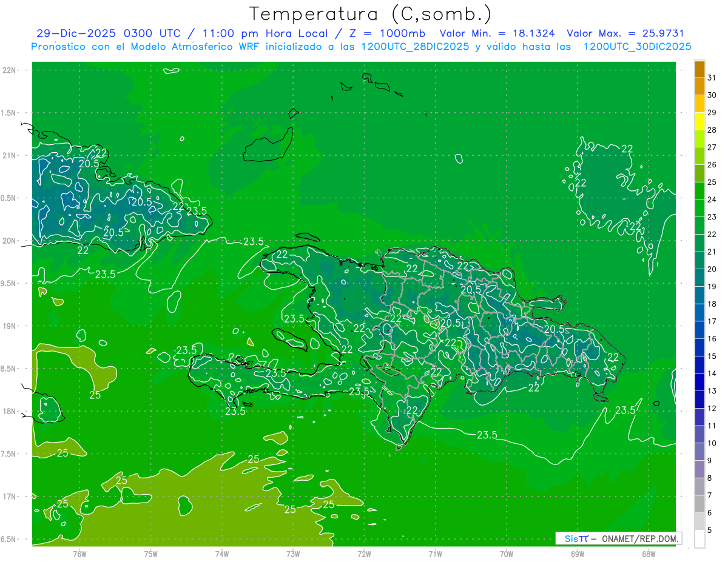The width and height of the screenshot is (728, 562).
Task: Click the color scale label "7"
Action: [710, 495]
